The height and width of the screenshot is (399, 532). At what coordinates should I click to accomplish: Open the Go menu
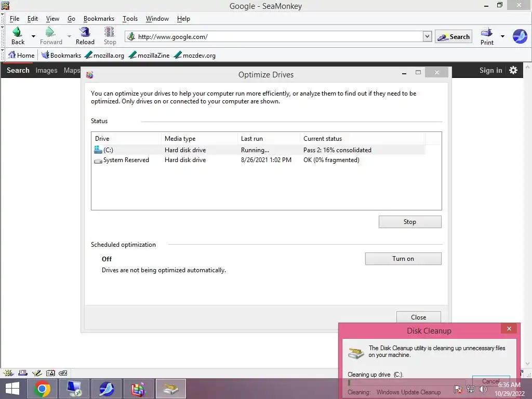(71, 19)
